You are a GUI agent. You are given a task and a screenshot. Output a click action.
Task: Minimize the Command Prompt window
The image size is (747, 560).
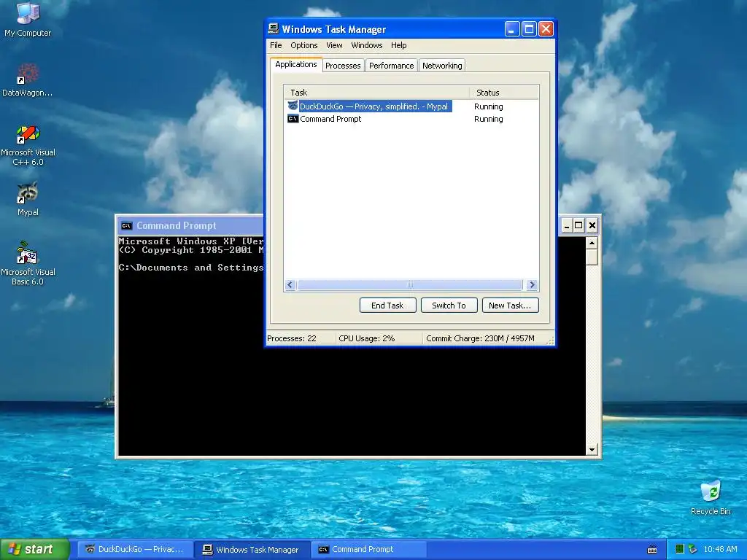(x=566, y=226)
